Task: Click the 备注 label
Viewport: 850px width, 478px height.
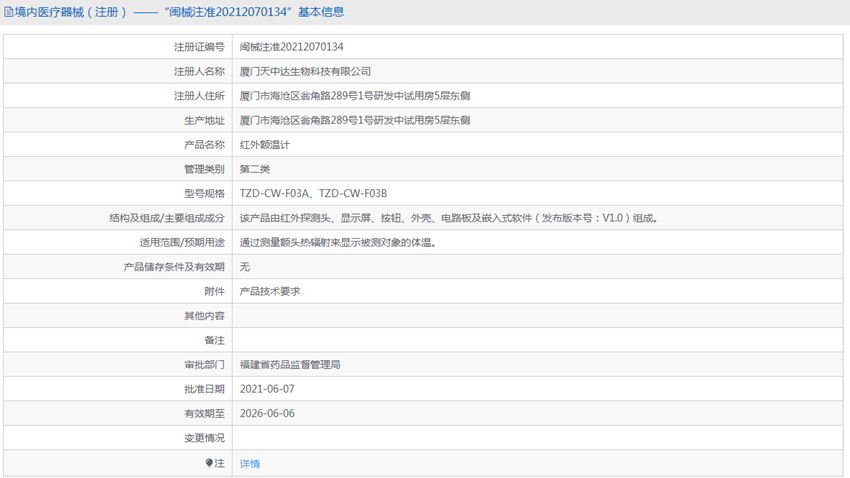Action: pyautogui.click(x=214, y=340)
